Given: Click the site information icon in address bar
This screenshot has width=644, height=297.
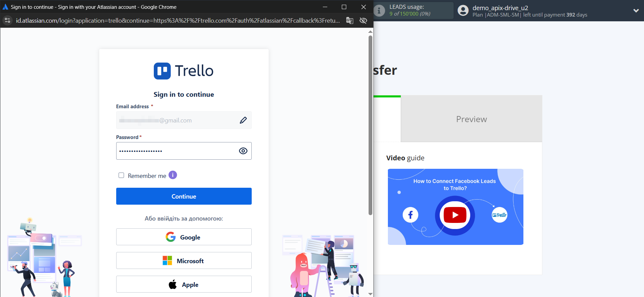Looking at the screenshot, I should (x=7, y=21).
